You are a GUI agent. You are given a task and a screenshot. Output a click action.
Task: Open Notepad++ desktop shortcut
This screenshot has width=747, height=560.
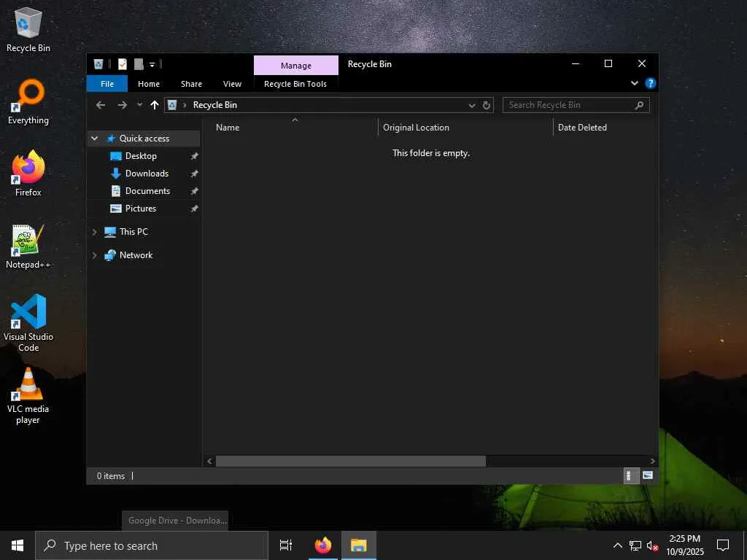pyautogui.click(x=28, y=246)
